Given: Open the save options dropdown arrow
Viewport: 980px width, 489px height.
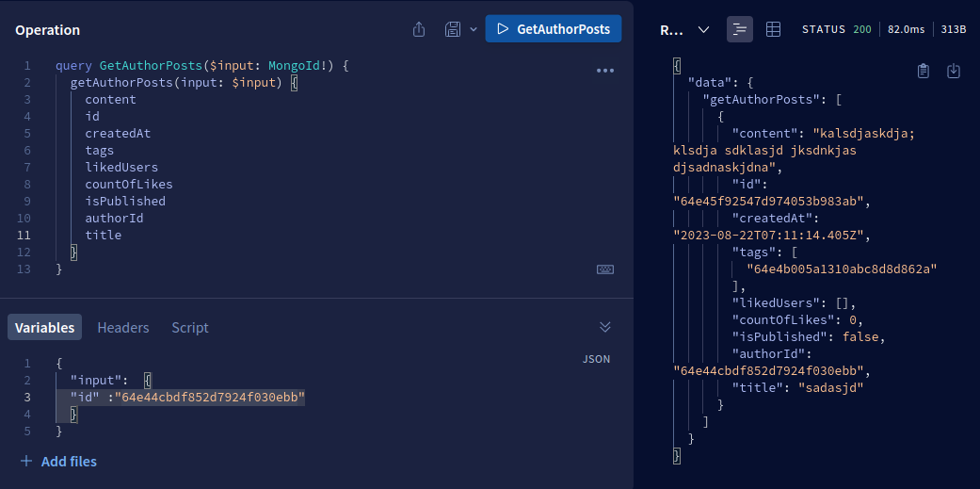Looking at the screenshot, I should (474, 29).
